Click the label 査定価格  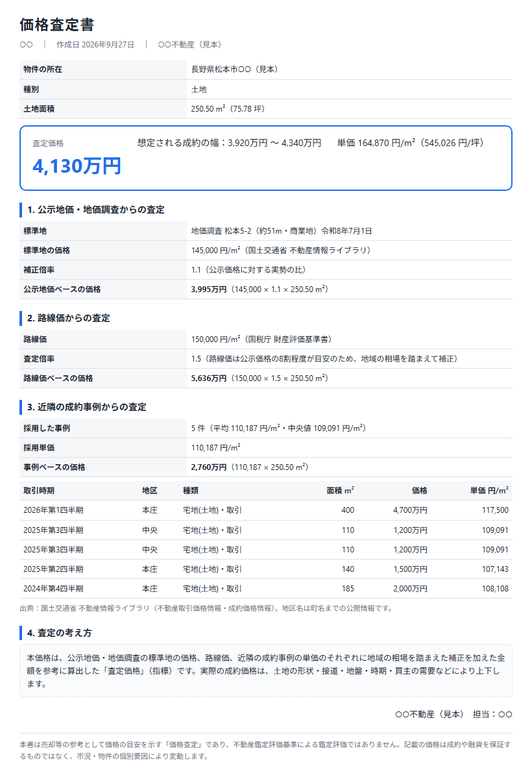pyautogui.click(x=48, y=143)
